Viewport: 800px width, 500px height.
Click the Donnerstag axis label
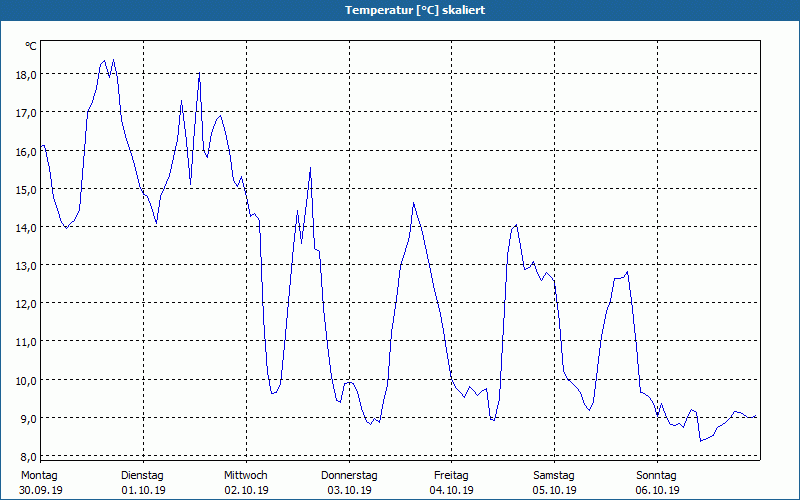[x=349, y=476]
